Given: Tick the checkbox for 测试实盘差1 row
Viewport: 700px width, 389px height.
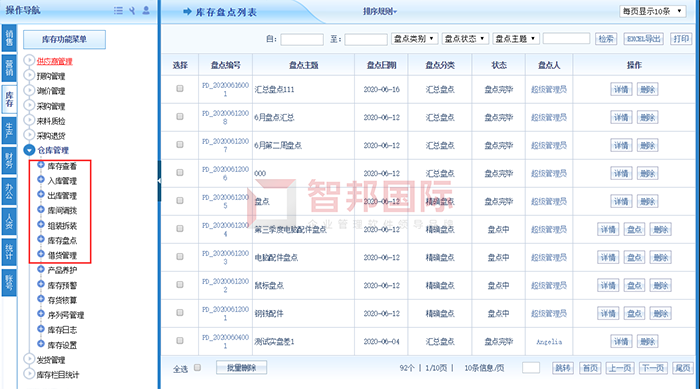Looking at the screenshot, I should point(180,341).
